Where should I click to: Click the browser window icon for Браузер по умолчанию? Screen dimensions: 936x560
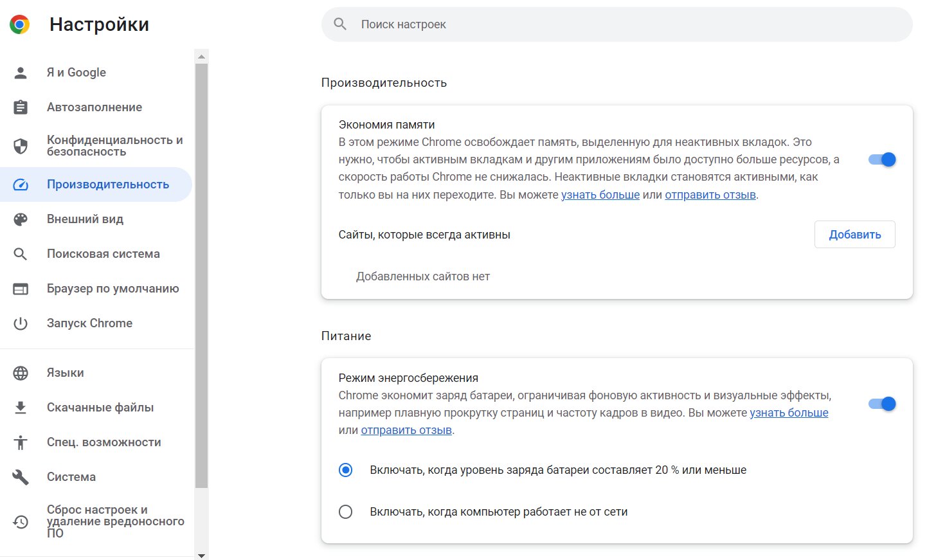click(21, 289)
